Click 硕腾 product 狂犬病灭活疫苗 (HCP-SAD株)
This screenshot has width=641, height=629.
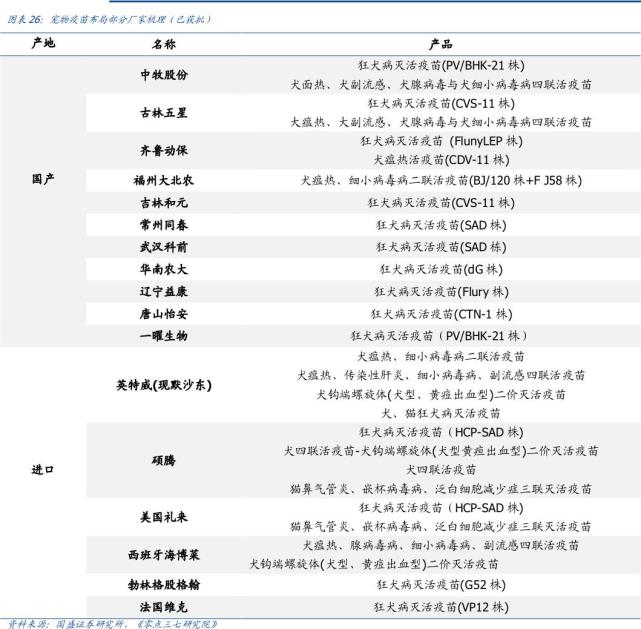point(441,432)
